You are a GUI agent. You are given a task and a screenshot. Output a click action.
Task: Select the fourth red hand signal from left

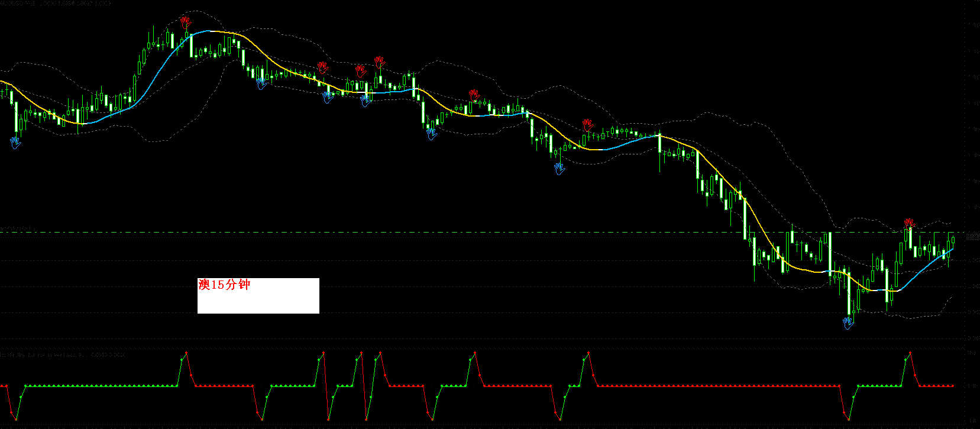(380, 62)
